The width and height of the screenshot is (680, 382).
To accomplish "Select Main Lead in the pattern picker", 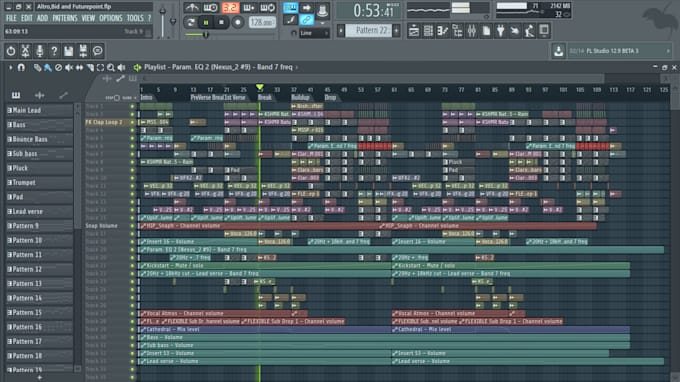I will pyautogui.click(x=39, y=111).
